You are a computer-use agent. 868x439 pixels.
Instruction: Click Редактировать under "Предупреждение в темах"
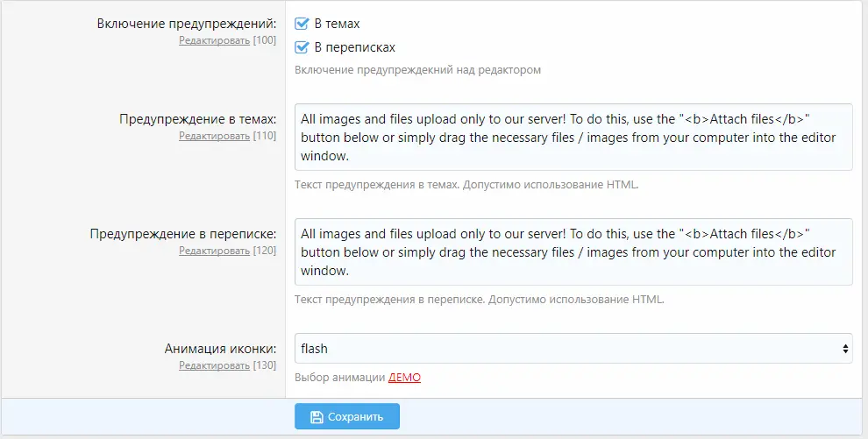pos(214,136)
